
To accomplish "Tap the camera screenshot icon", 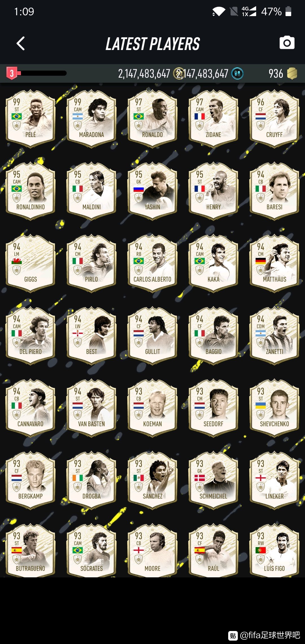I will tap(287, 43).
